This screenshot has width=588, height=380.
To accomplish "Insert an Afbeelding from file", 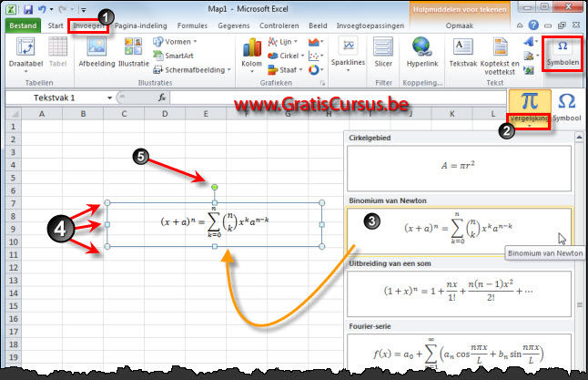I will [x=96, y=53].
